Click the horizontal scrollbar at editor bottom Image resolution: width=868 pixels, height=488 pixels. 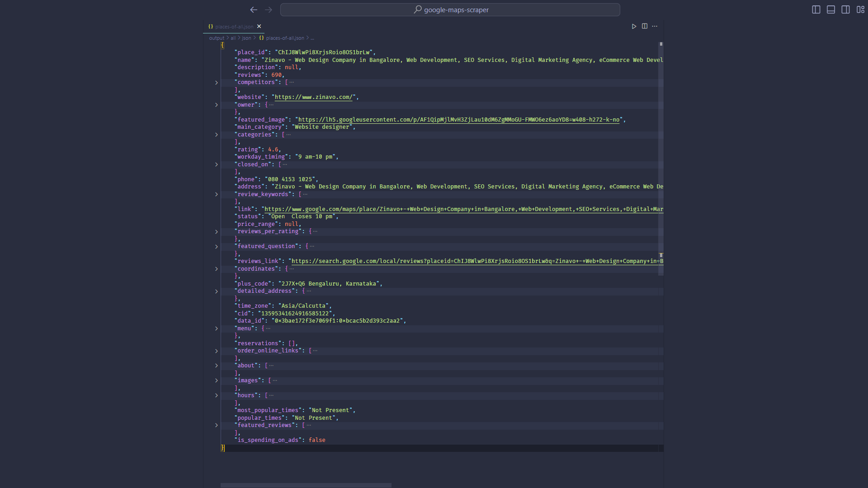click(x=306, y=485)
